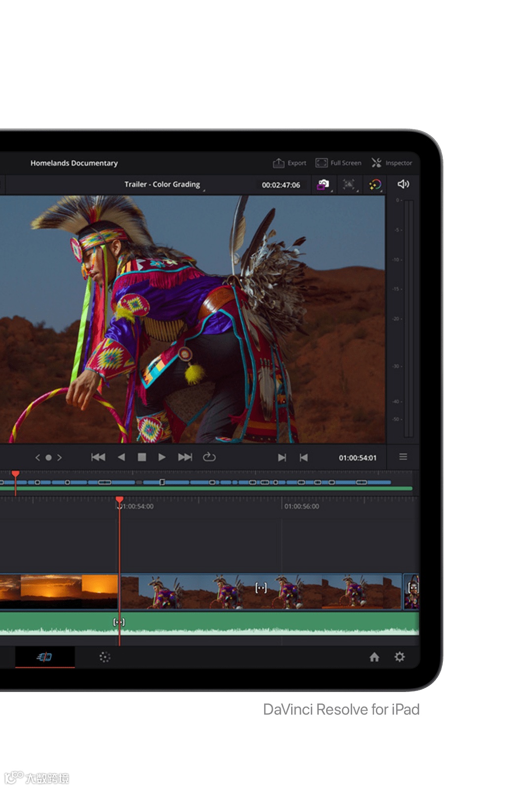Jump to the previous clip edit point

[303, 458]
